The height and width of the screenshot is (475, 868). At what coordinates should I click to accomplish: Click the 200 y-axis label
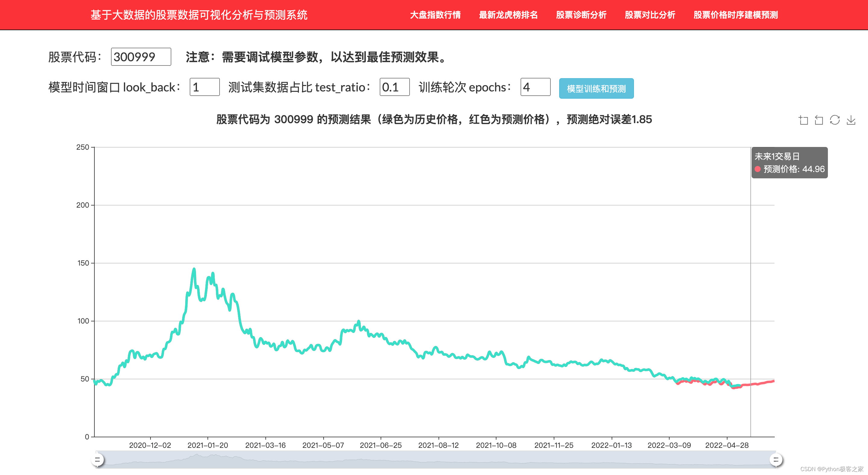(83, 205)
